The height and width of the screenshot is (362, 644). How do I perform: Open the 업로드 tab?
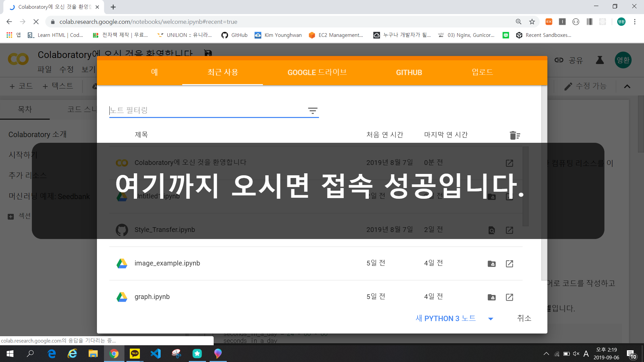pos(482,72)
